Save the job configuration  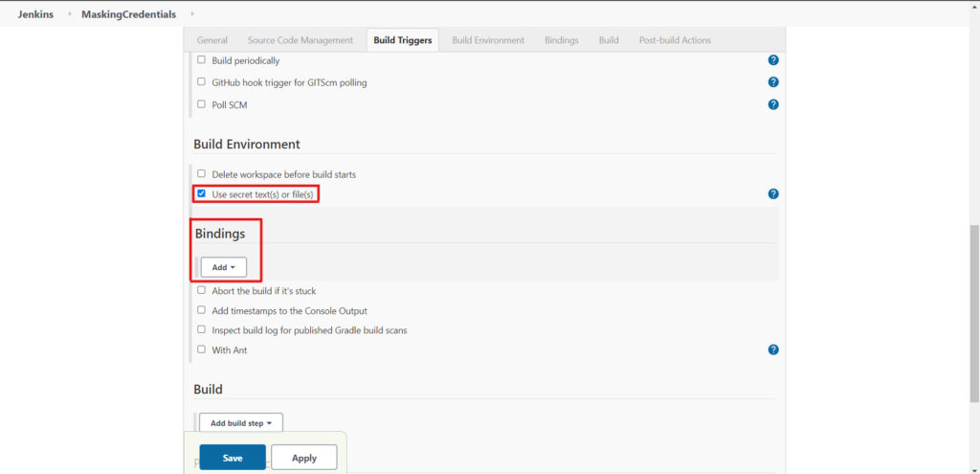(x=233, y=458)
